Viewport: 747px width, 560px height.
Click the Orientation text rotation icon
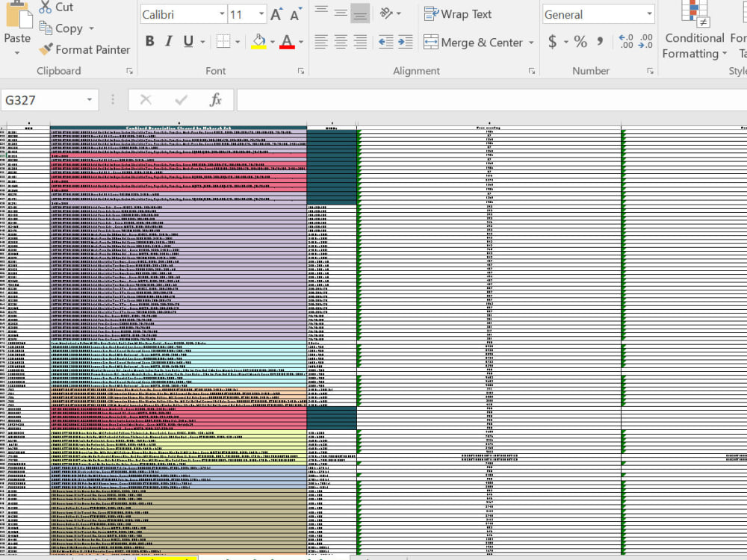point(386,13)
